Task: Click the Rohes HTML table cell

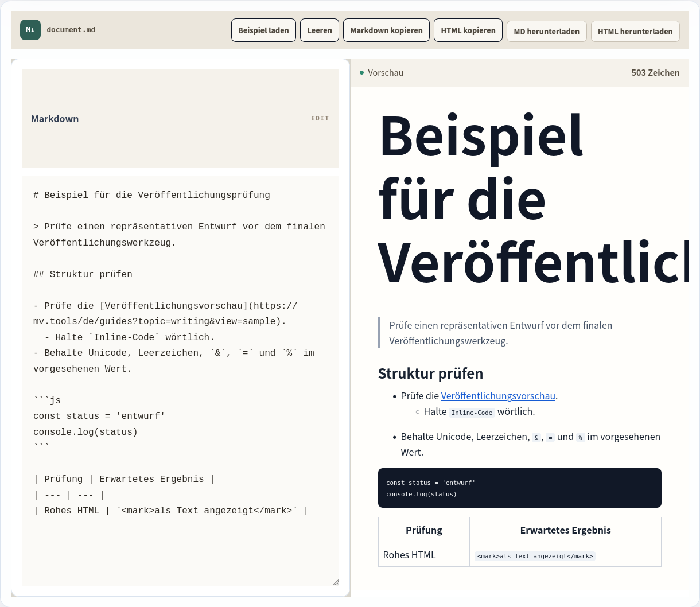Action: tap(424, 554)
